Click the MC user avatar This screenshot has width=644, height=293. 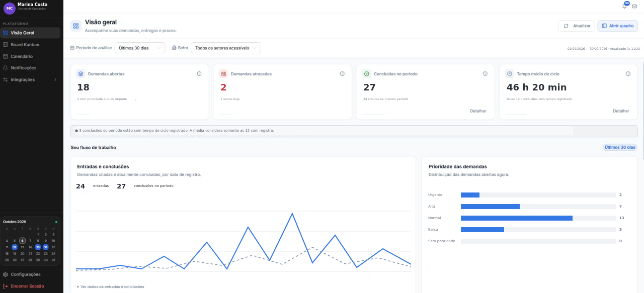10,8
